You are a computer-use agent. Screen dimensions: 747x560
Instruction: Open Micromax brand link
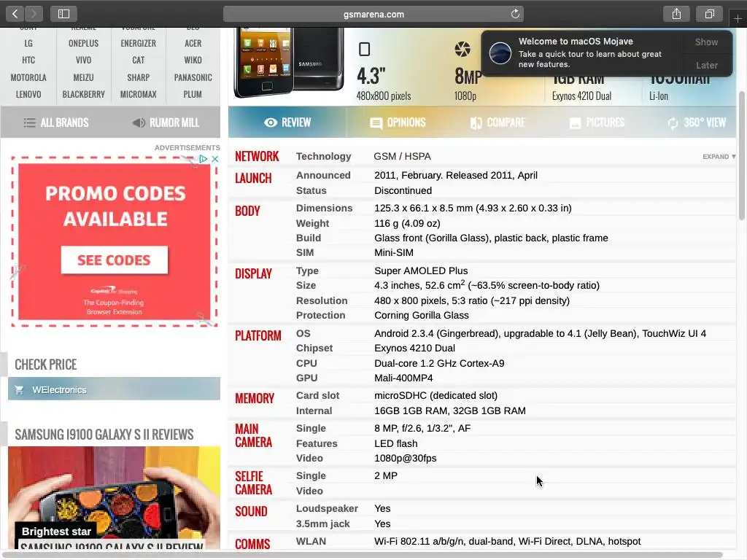tap(138, 94)
